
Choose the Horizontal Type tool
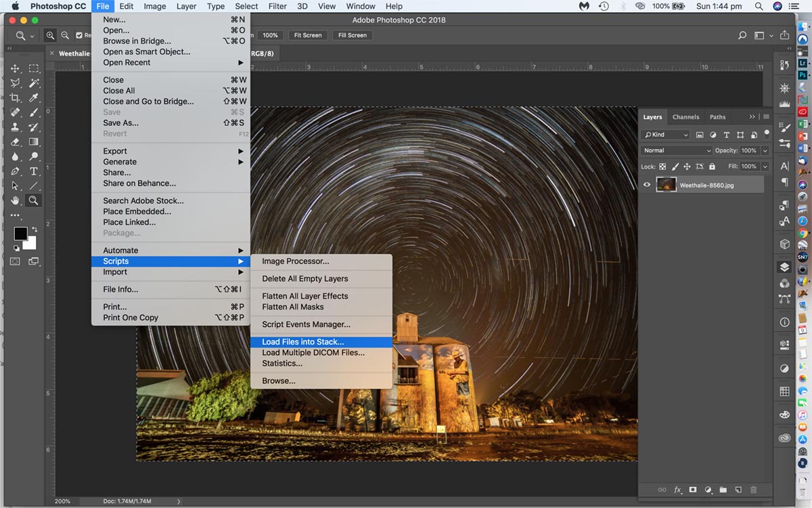pos(34,171)
